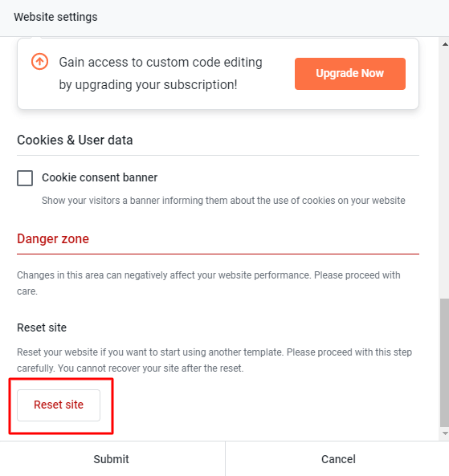The width and height of the screenshot is (449, 476).
Task: Click the upgrade subscription banner card
Action: (218, 74)
